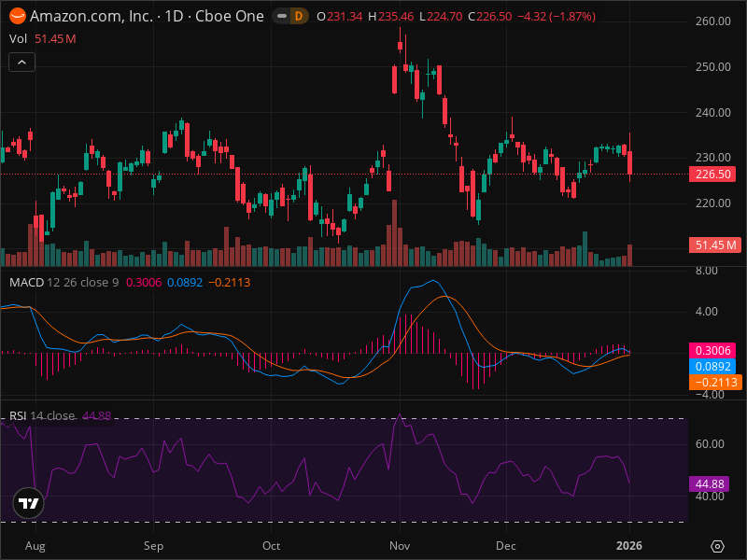Click the blue 0.0892 axis label
The image size is (747, 560).
tap(712, 367)
